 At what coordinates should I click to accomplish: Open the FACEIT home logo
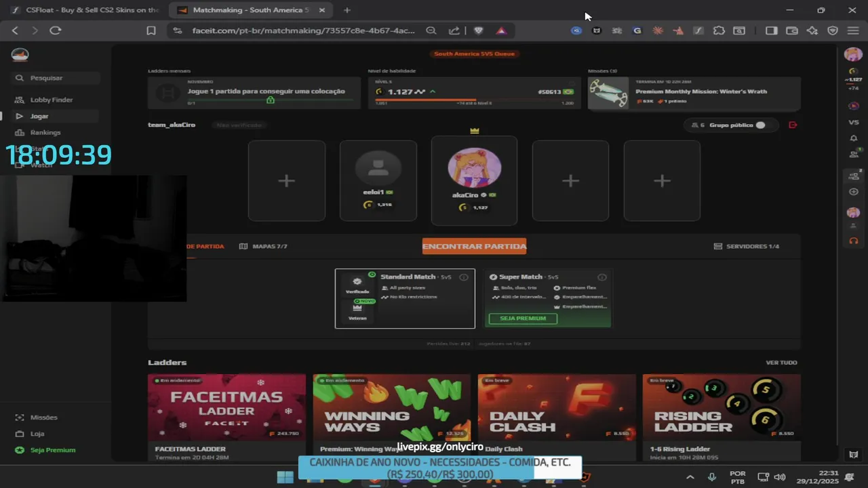coord(20,54)
